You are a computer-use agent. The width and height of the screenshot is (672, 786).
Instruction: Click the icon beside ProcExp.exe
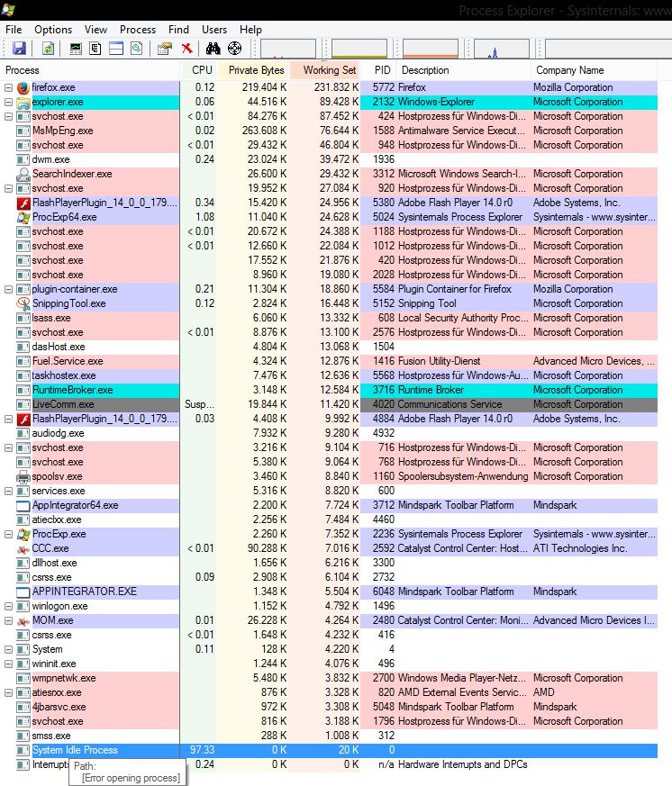23,535
